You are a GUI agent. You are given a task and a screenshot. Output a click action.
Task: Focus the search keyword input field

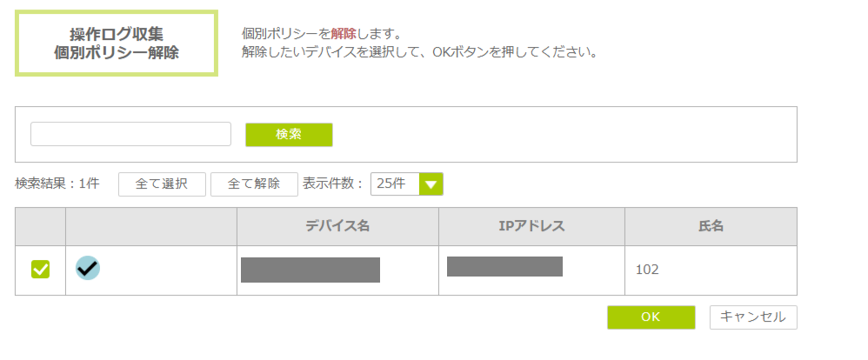130,134
